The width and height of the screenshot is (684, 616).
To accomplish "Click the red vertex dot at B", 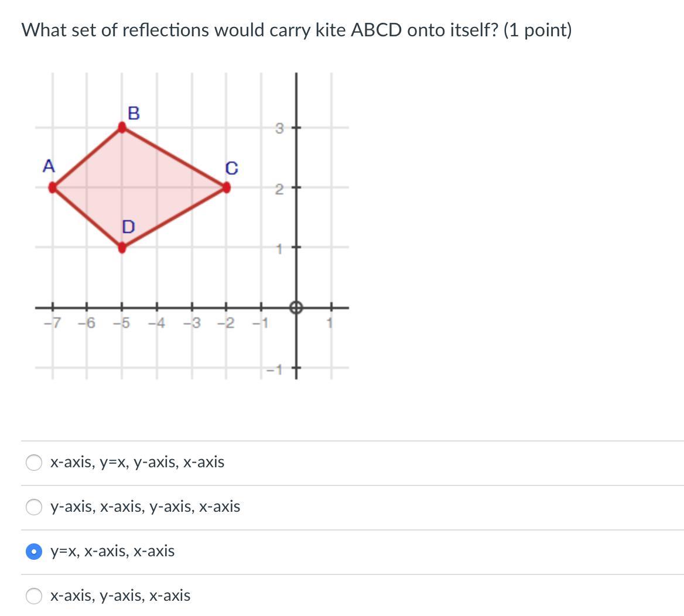I will pos(122,127).
